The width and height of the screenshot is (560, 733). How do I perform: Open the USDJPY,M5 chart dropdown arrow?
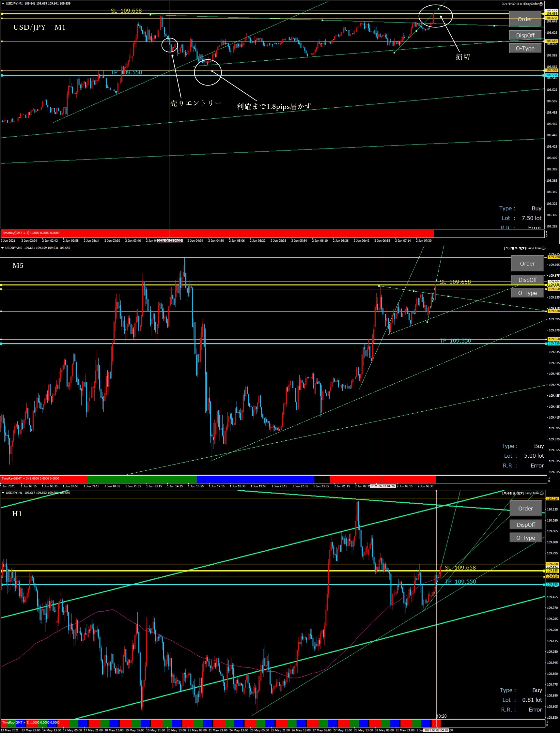(3, 248)
